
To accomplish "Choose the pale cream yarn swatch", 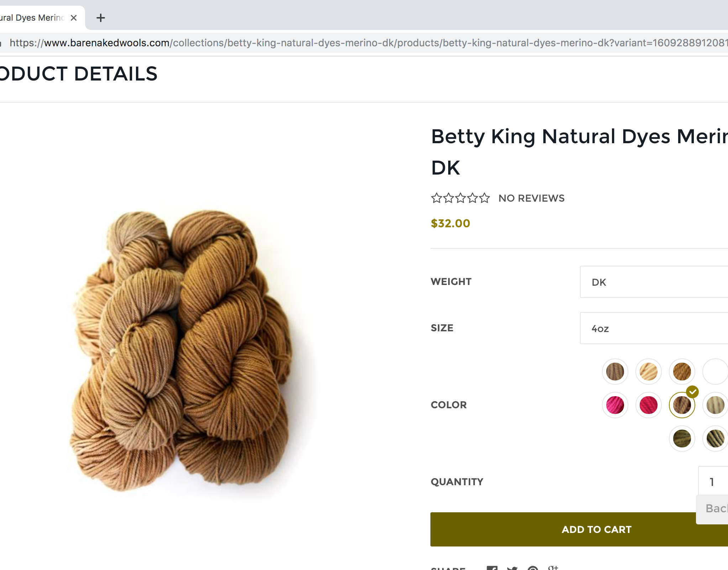I will click(649, 372).
